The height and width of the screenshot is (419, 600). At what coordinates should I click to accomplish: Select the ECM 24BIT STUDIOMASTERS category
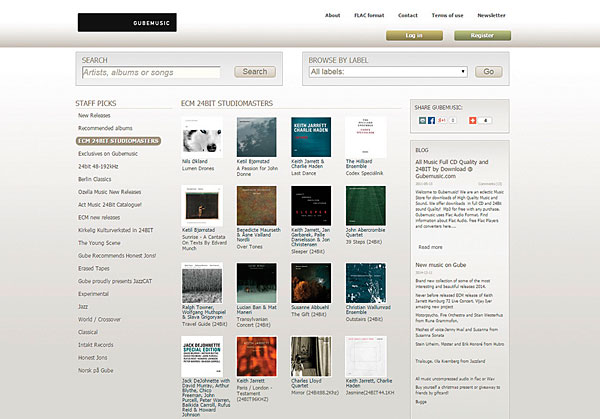tap(118, 141)
